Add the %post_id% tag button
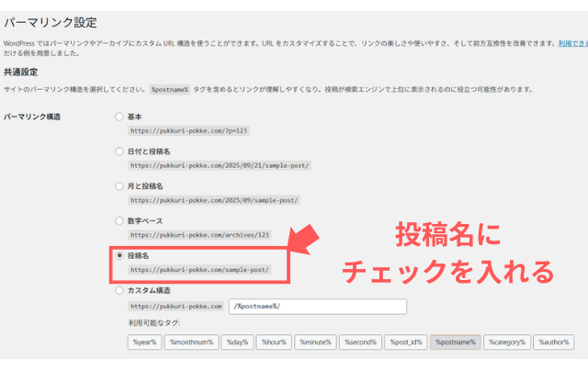 click(405, 342)
